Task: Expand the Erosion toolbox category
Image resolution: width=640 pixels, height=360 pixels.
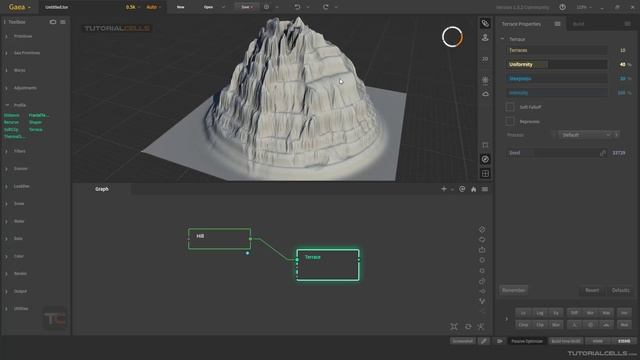Action: 20,169
